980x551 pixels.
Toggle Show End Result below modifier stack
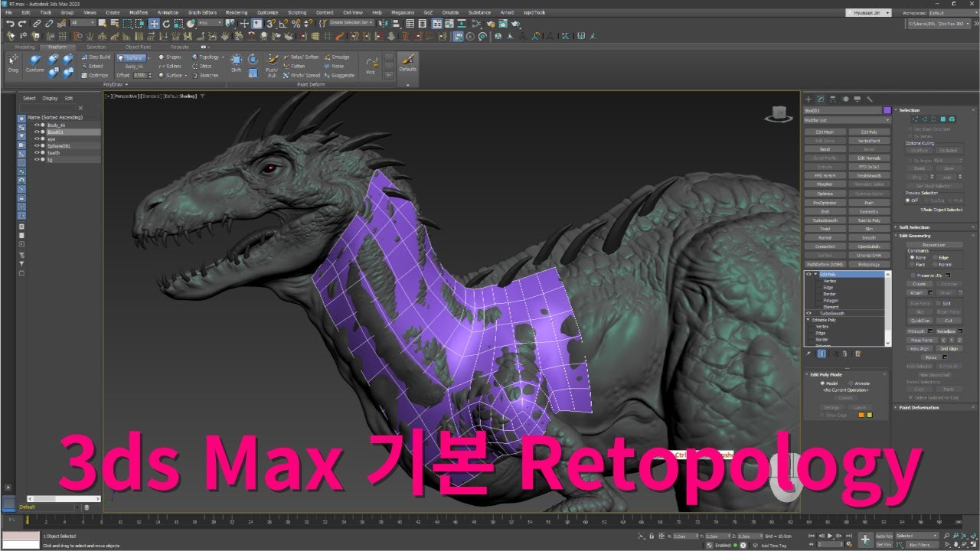tap(822, 354)
